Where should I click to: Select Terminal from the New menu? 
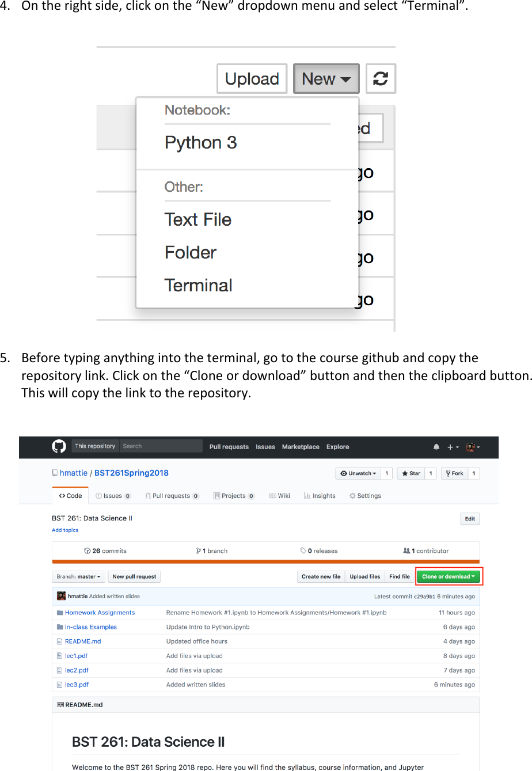point(198,285)
